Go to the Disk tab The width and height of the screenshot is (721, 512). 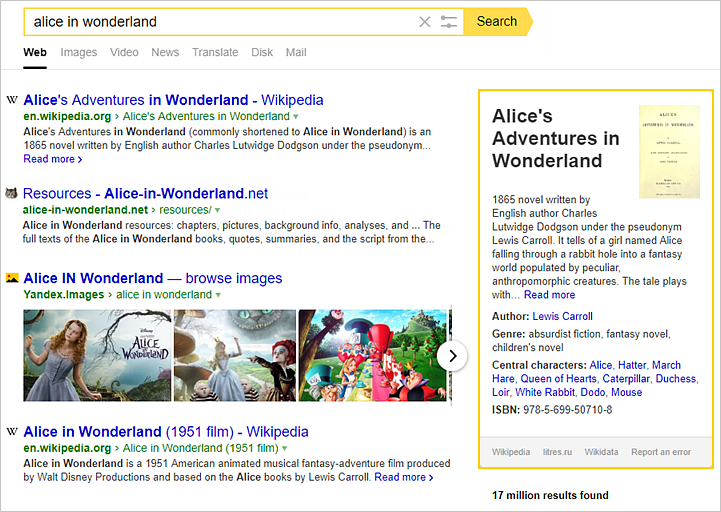click(x=262, y=52)
